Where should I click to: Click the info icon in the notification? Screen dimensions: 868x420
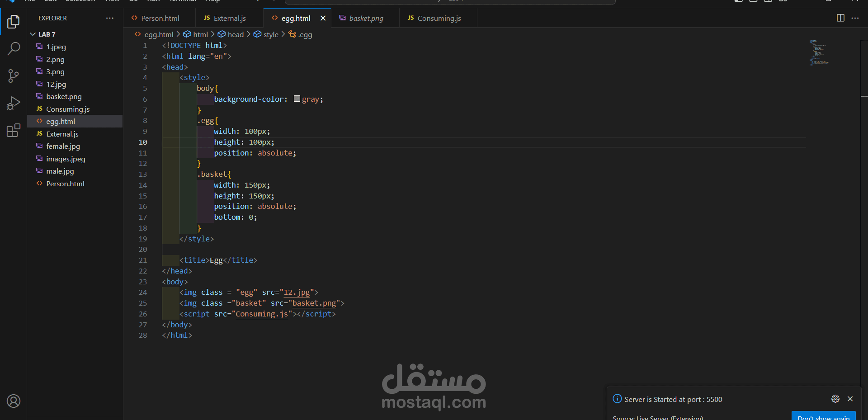(617, 399)
